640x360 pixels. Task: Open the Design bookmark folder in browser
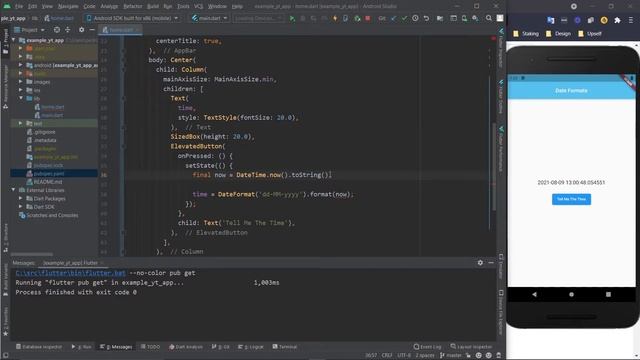558,34
